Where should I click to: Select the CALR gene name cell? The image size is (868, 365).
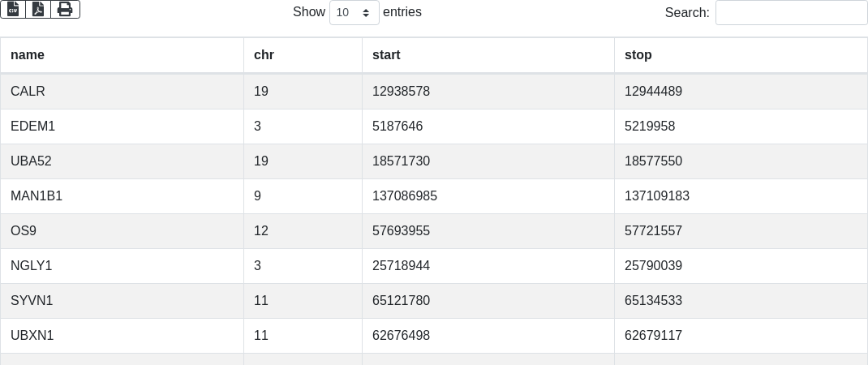(x=28, y=92)
